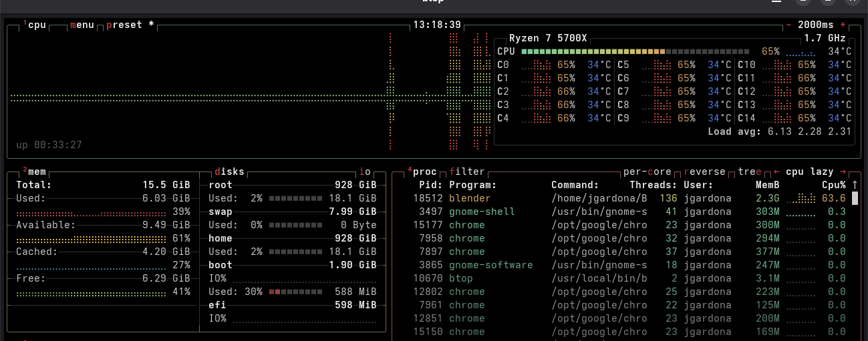This screenshot has height=341, width=868.
Task: Click the Total memory 15.5 GiB value
Action: pos(166,185)
